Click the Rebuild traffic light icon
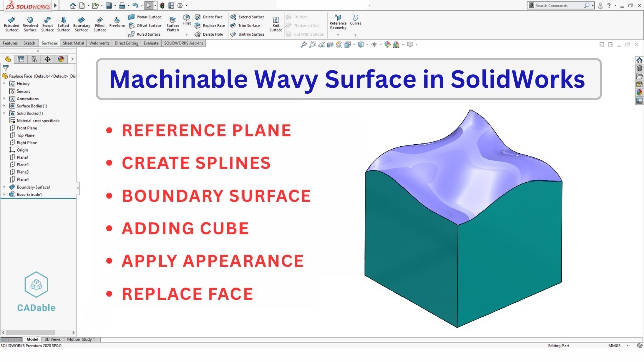The height and width of the screenshot is (362, 644). pyautogui.click(x=162, y=6)
